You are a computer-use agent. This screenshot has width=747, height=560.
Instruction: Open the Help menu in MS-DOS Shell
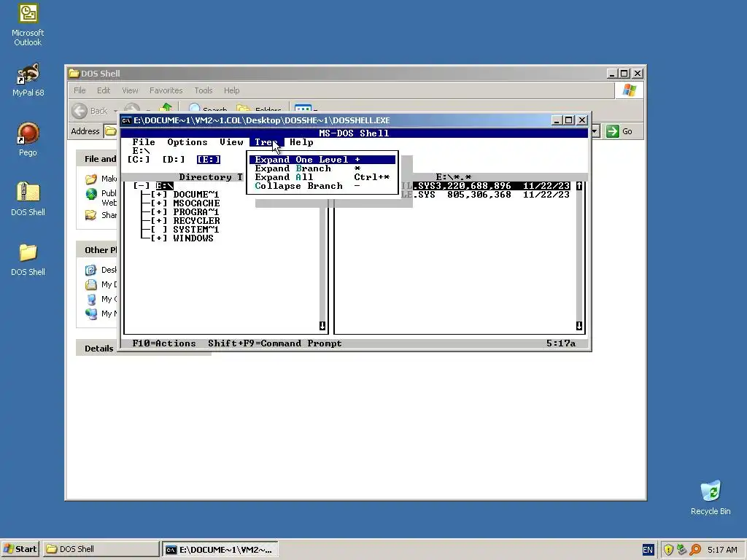click(x=301, y=142)
